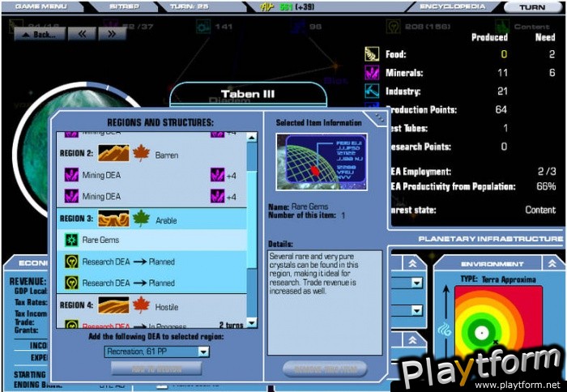Go to next planet with double-right arrow
The height and width of the screenshot is (392, 567).
112,34
